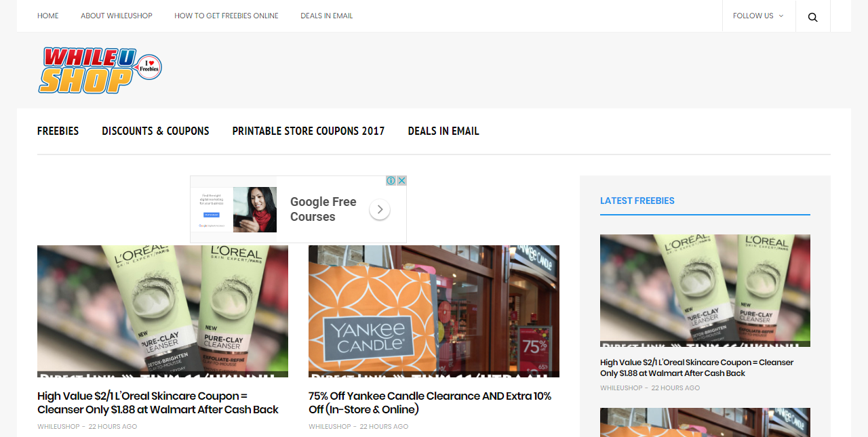Open About WhileUShop page
The height and width of the screenshot is (437, 868).
tap(116, 16)
